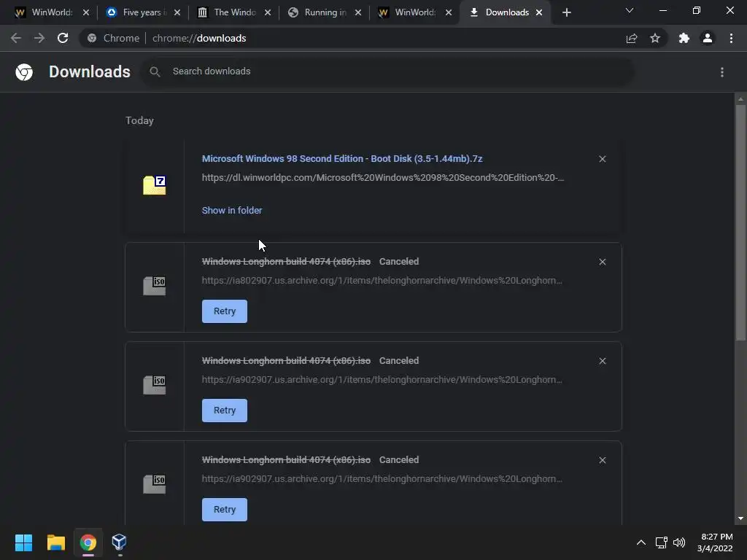This screenshot has width=747, height=560.
Task: Click Show in folder link
Action: coord(231,211)
